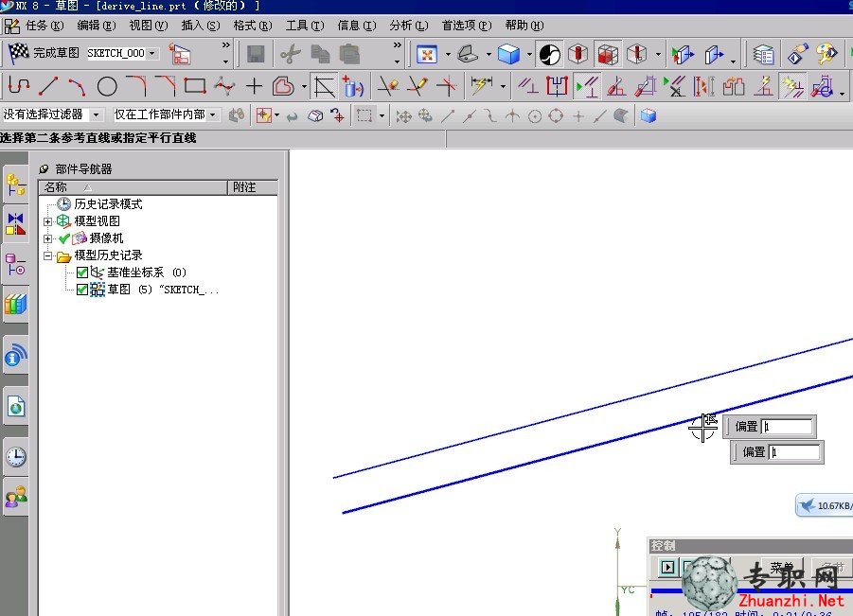Click the Make Symmetric constraint icon
The width and height of the screenshot is (853, 616).
coord(557,86)
